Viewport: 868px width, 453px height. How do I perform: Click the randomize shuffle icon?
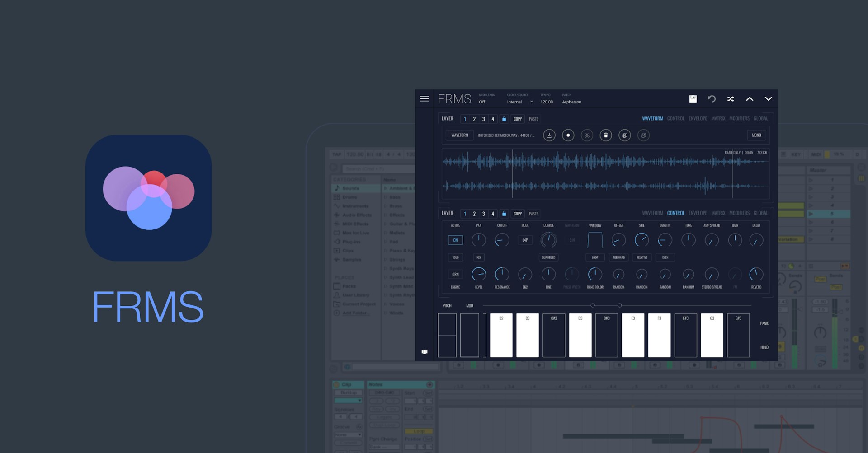[731, 98]
